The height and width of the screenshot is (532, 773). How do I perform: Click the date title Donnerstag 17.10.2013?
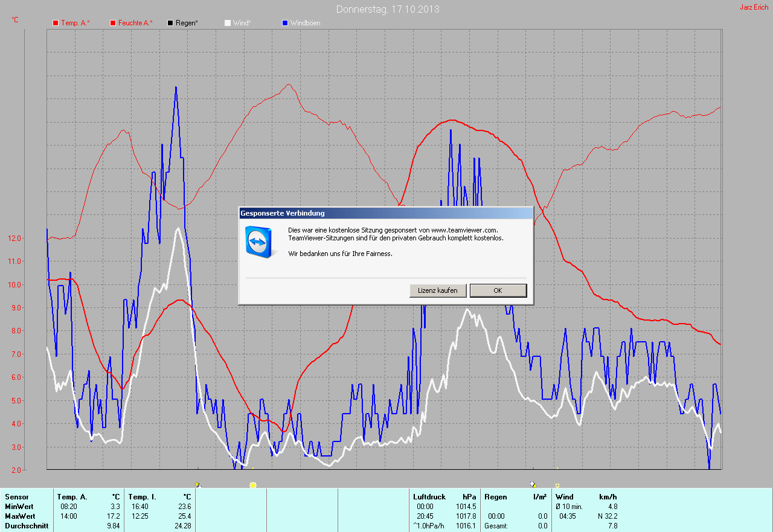tap(388, 9)
